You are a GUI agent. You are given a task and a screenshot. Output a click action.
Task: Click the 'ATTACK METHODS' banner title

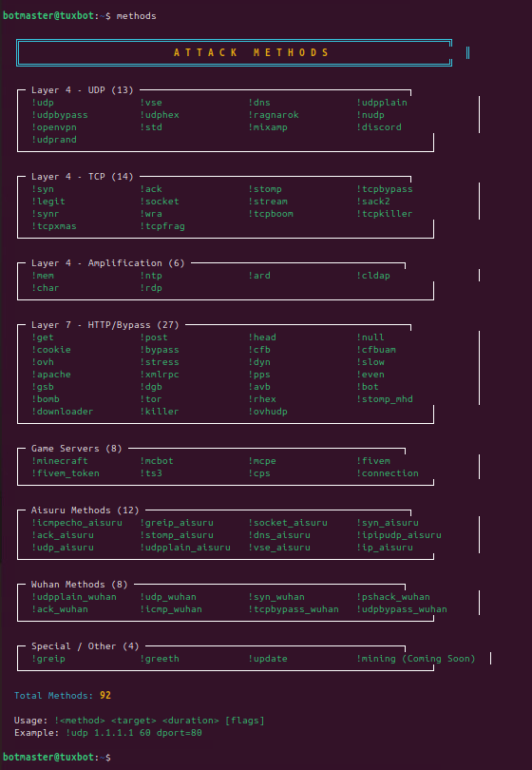pyautogui.click(x=252, y=52)
